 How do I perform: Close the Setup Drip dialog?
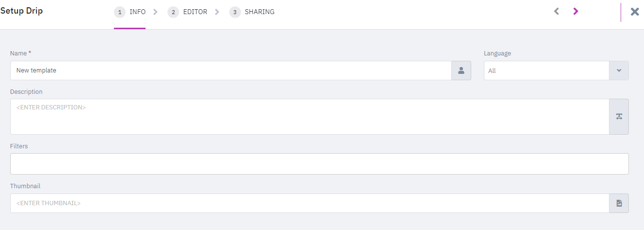point(635,12)
